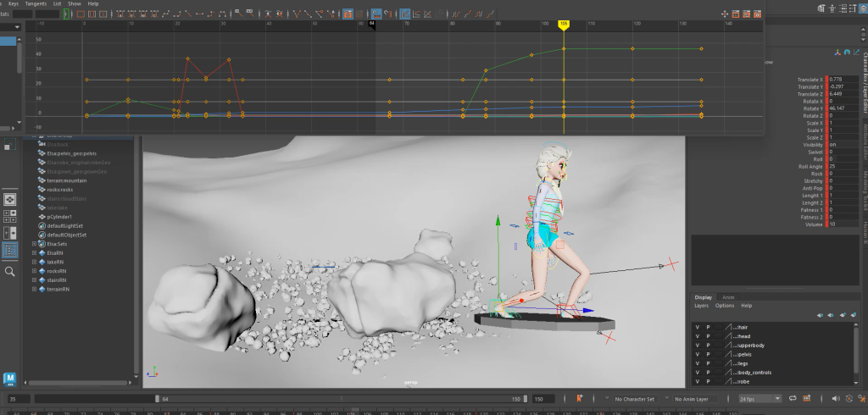868x415 pixels.
Task: Click the Outliner layout icon in sidebar
Action: click(10, 250)
